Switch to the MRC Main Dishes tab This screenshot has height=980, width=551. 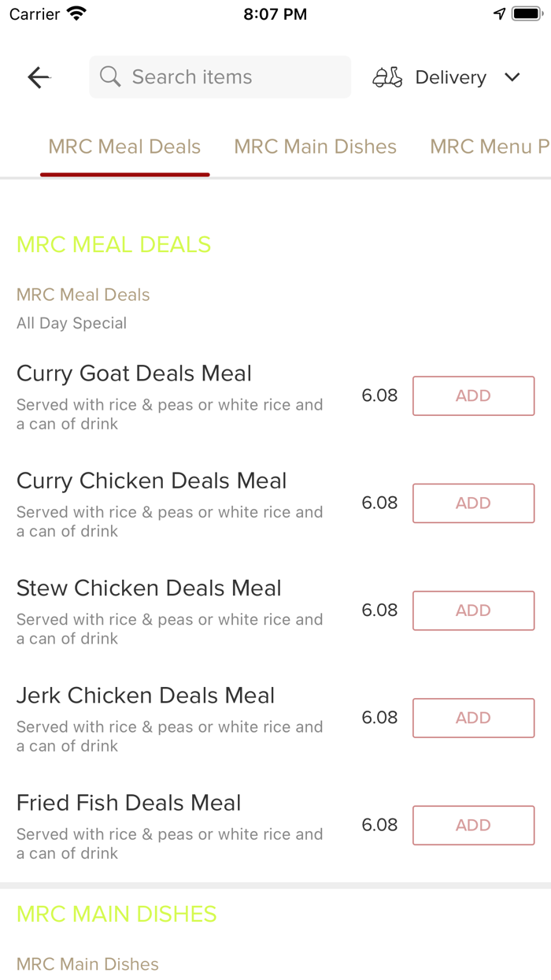(315, 147)
